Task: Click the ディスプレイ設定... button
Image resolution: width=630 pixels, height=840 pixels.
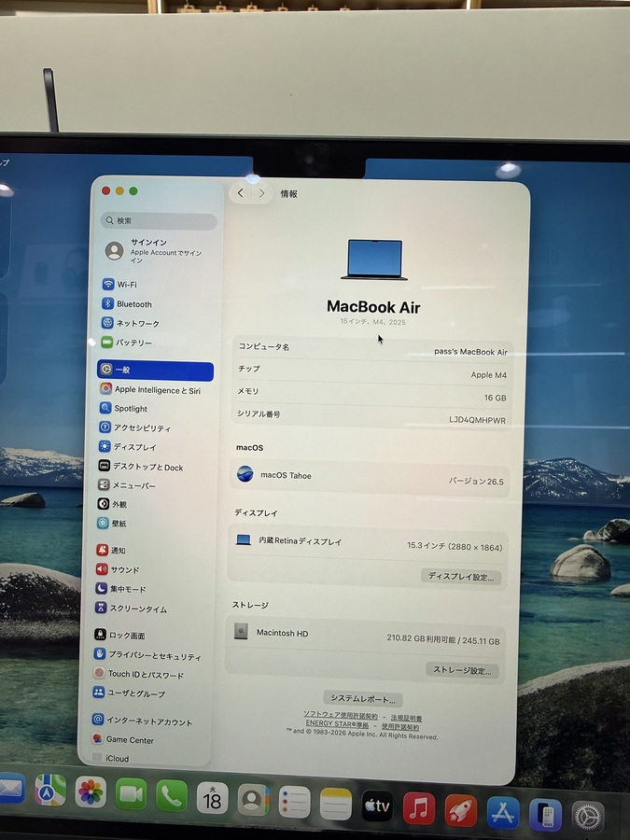Action: point(461,577)
